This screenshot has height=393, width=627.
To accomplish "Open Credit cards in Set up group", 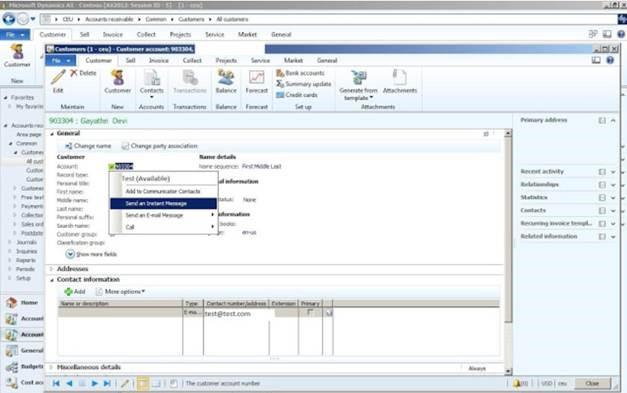I will click(297, 95).
